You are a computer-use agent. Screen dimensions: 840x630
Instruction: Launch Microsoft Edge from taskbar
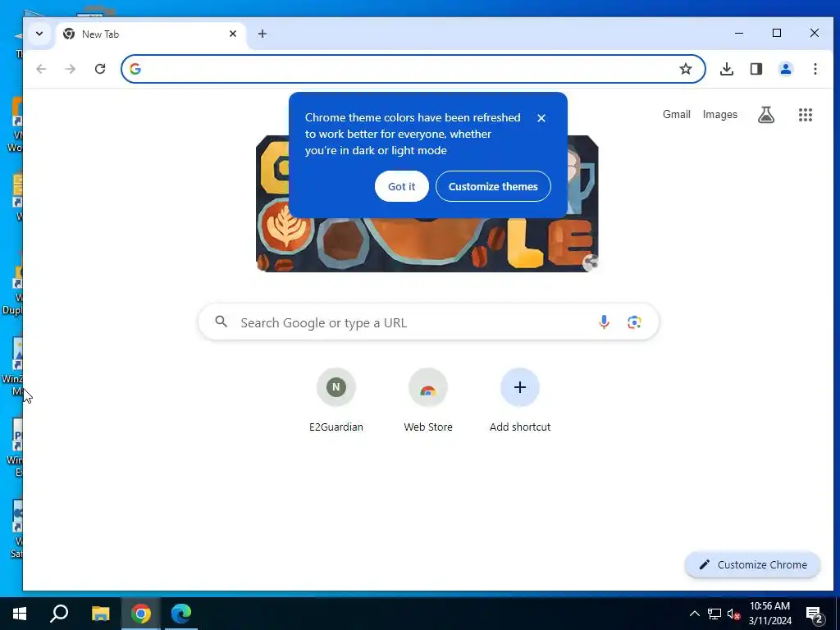coord(181,614)
